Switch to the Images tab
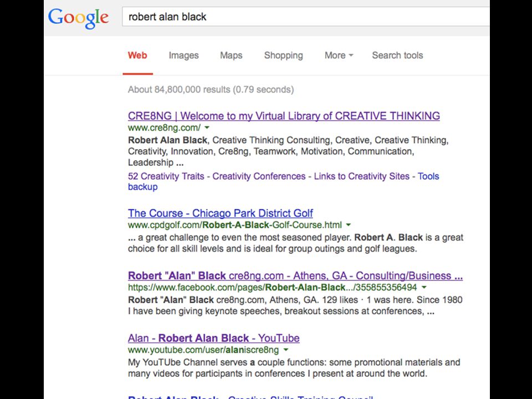 pyautogui.click(x=183, y=55)
